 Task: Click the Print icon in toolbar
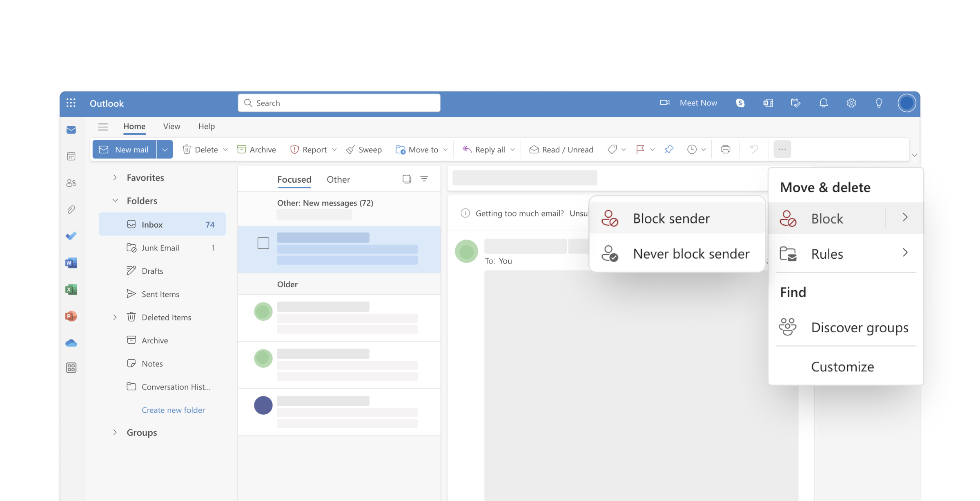[725, 150]
